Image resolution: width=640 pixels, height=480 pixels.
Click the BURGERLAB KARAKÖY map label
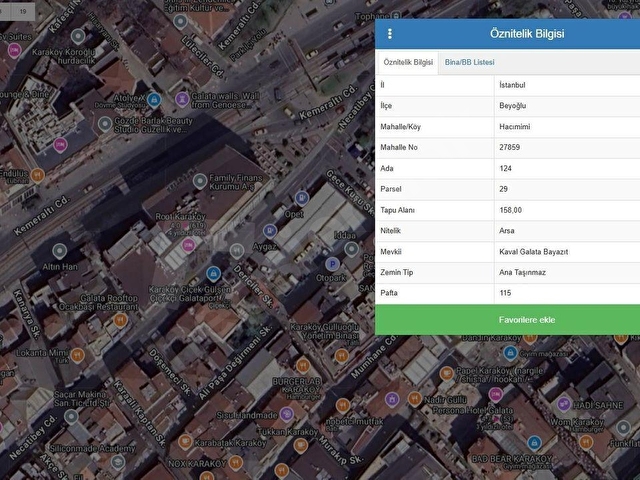296,386
